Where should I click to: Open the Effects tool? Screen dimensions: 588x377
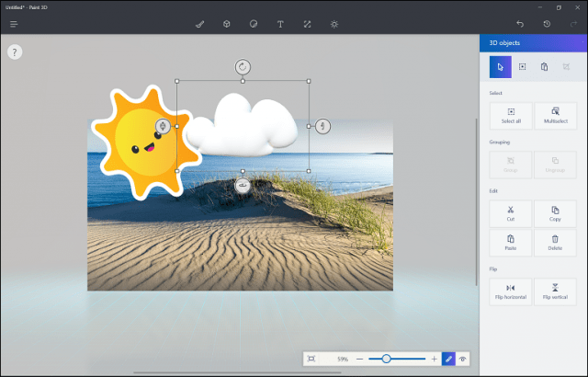pos(334,25)
